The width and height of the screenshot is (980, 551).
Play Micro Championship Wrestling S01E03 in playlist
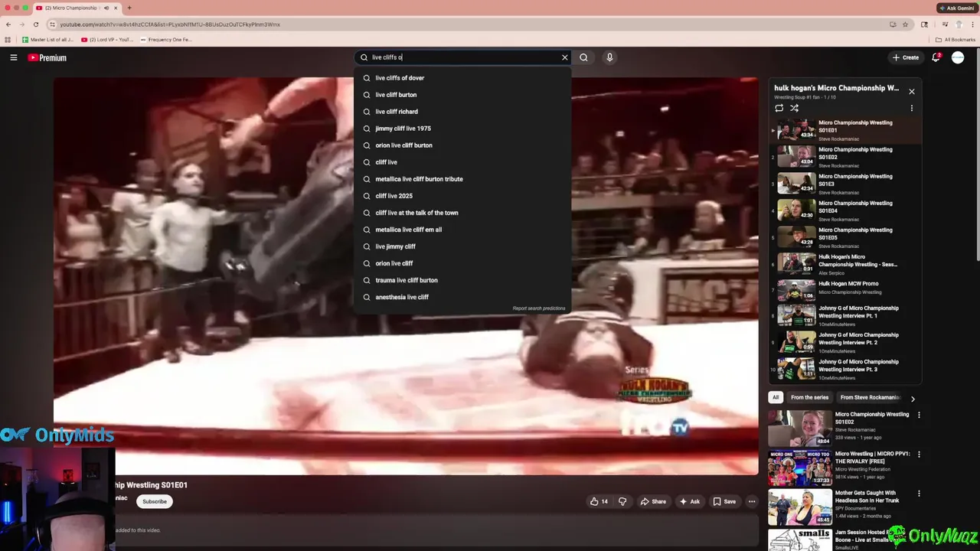click(846, 184)
